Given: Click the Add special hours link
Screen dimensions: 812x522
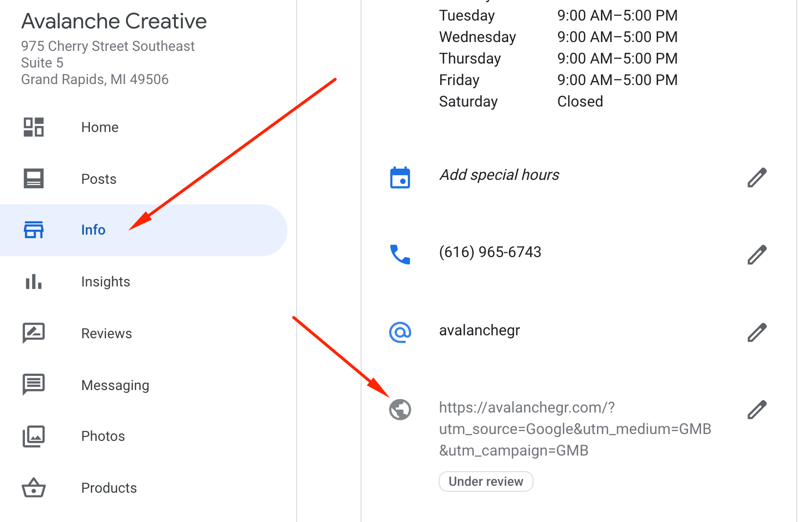Looking at the screenshot, I should 499,175.
